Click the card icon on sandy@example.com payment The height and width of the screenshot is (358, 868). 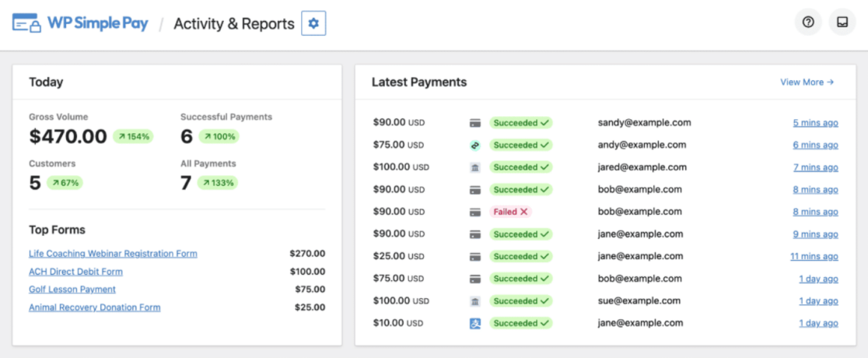pyautogui.click(x=475, y=123)
